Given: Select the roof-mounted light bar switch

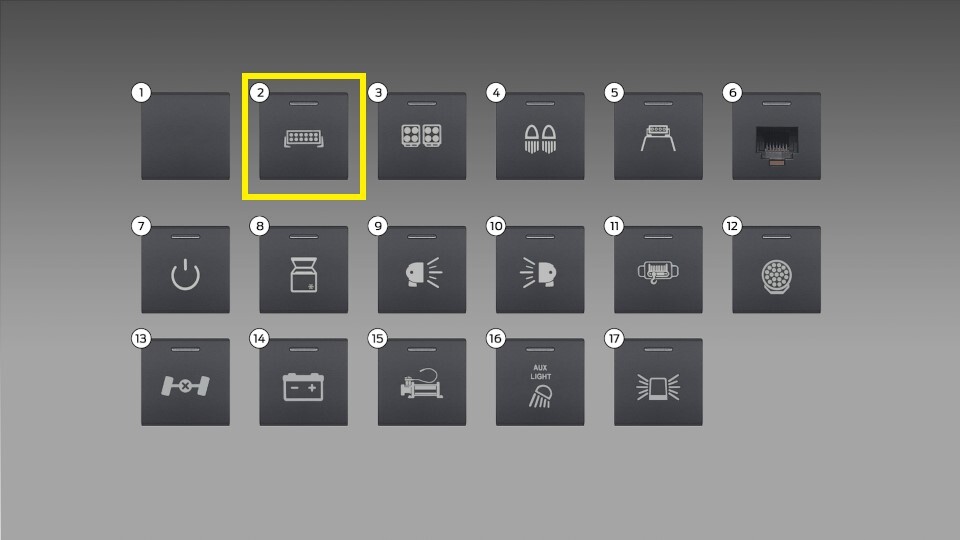Looking at the screenshot, I should click(658, 136).
